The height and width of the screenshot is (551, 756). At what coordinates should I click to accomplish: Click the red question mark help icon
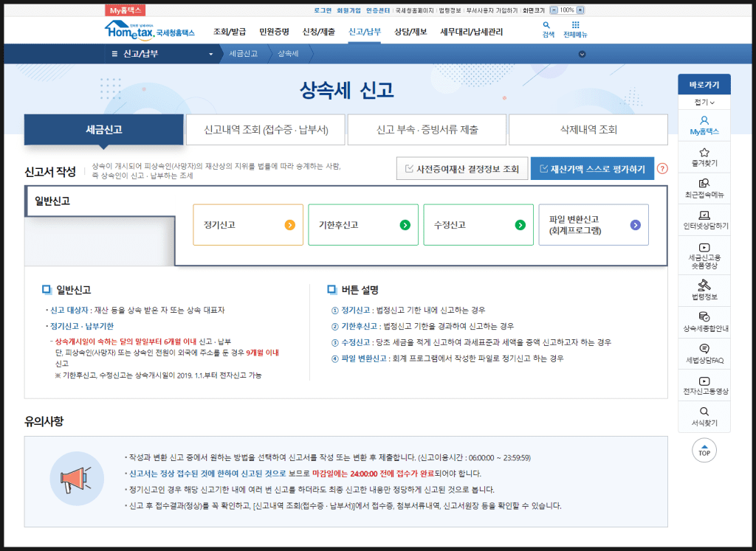point(662,168)
